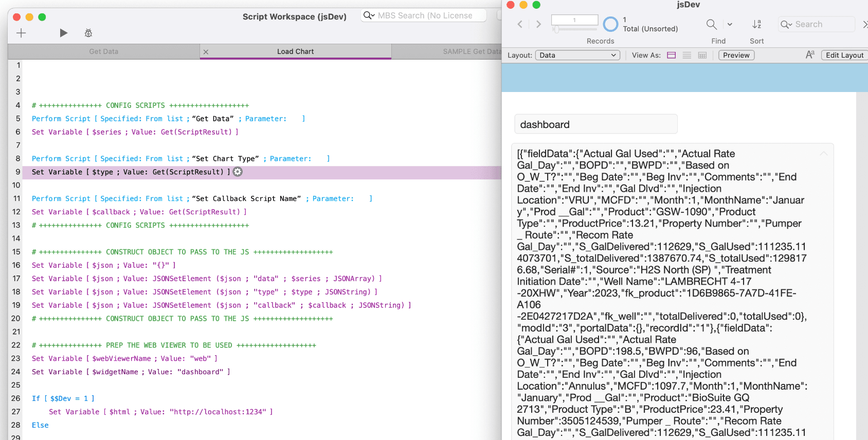Click the gear icon on script line 9
868x440 pixels.
[238, 172]
